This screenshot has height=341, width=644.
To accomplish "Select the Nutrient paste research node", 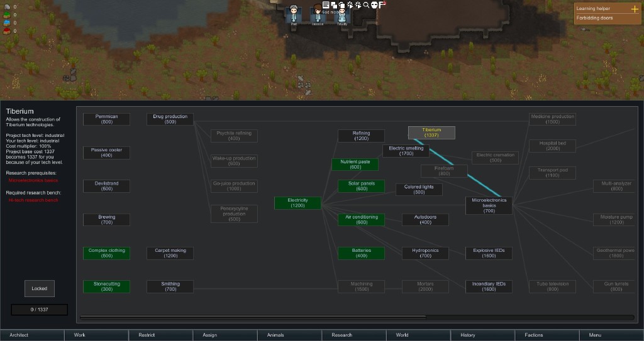I will tap(355, 165).
